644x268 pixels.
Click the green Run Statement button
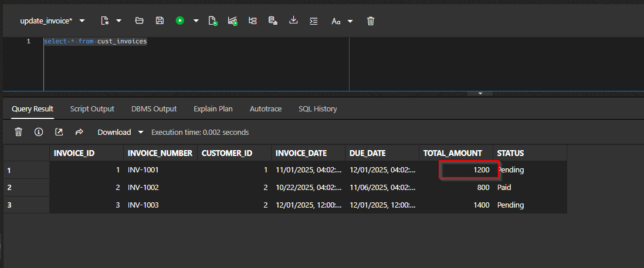(179, 21)
